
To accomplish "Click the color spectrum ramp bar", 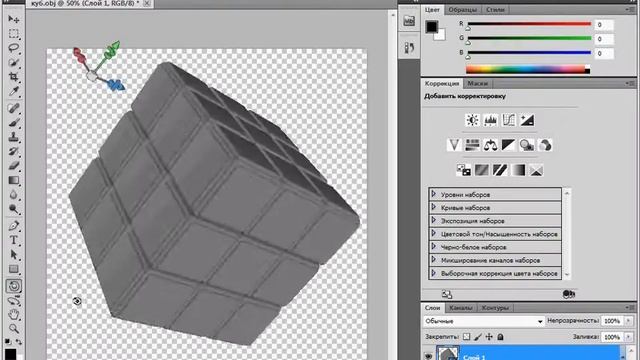I will pos(527,69).
